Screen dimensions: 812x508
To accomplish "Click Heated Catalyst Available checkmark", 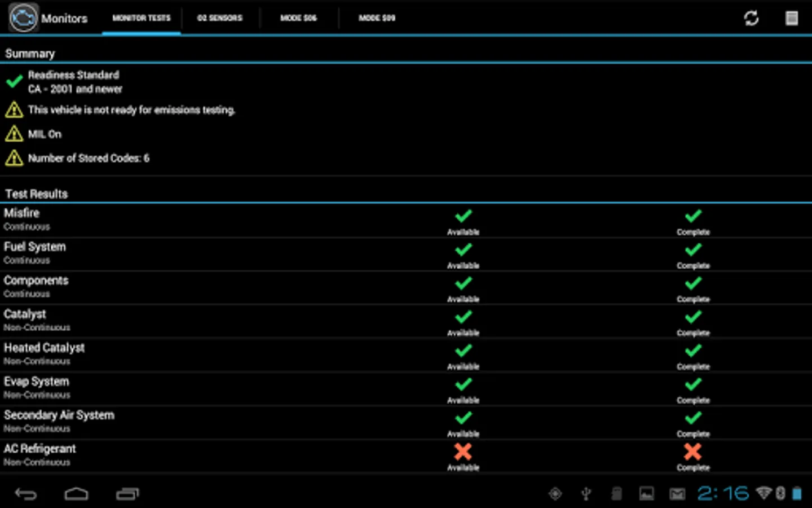I will [464, 351].
